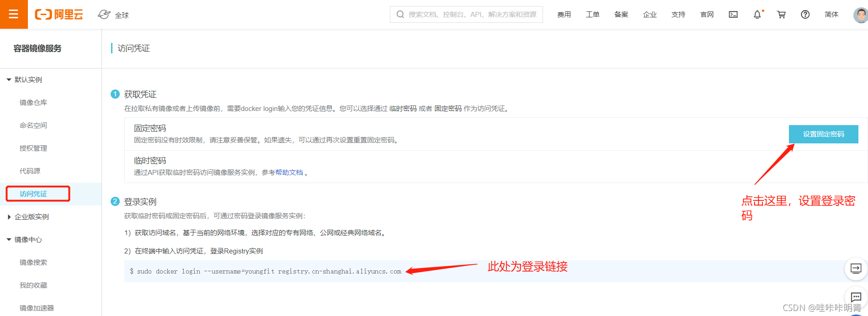Image resolution: width=868 pixels, height=316 pixels.
Task: Open the orange hamburger menu
Action: pos(14,14)
